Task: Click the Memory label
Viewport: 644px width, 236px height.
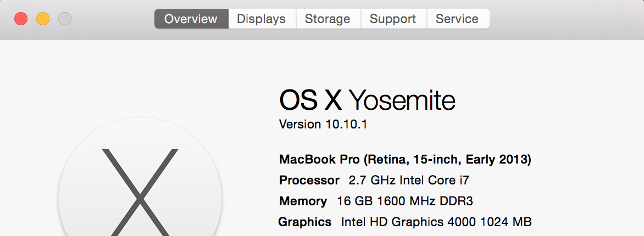Action: click(303, 201)
